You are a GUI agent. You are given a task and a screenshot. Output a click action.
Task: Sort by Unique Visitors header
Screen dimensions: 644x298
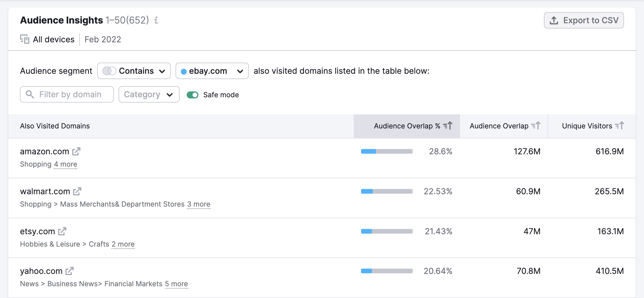592,126
